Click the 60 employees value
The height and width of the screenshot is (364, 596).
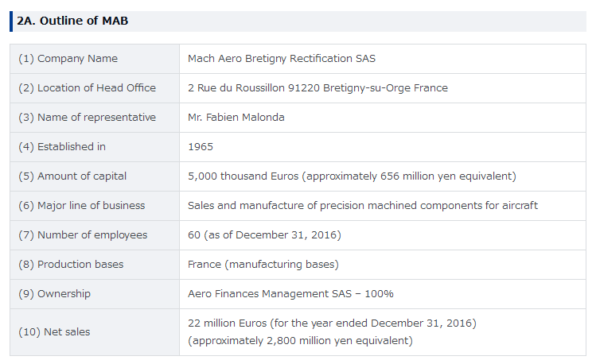[x=264, y=234]
